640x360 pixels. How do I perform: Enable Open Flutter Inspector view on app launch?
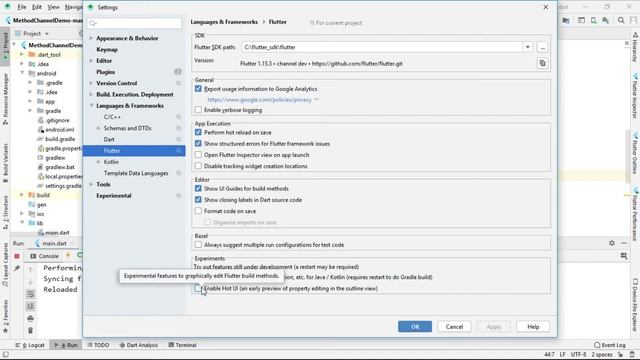point(198,155)
